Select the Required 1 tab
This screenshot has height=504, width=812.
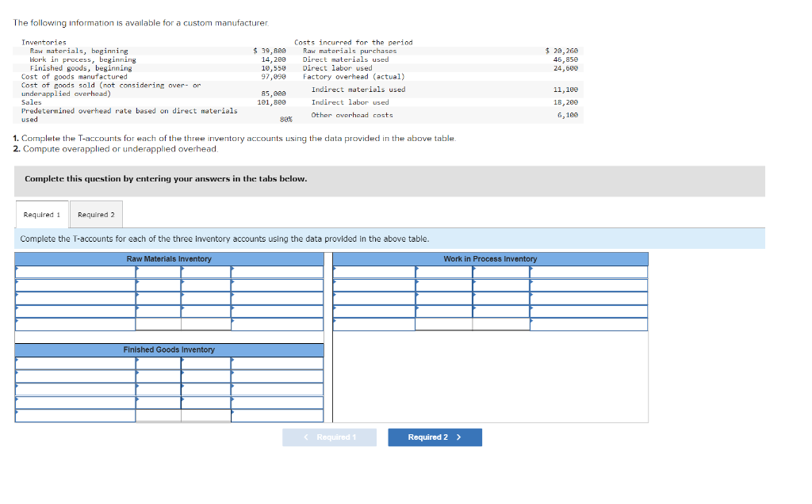41,214
